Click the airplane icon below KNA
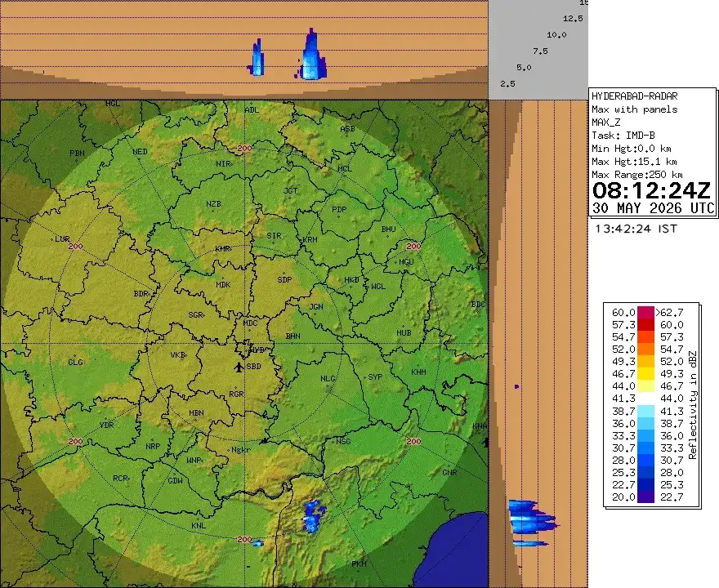The height and width of the screenshot is (588, 719). coord(485,443)
